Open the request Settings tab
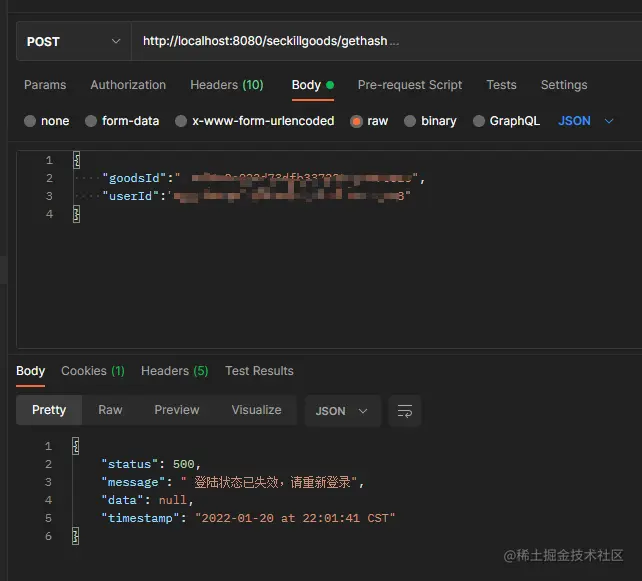The width and height of the screenshot is (642, 581). tap(564, 85)
